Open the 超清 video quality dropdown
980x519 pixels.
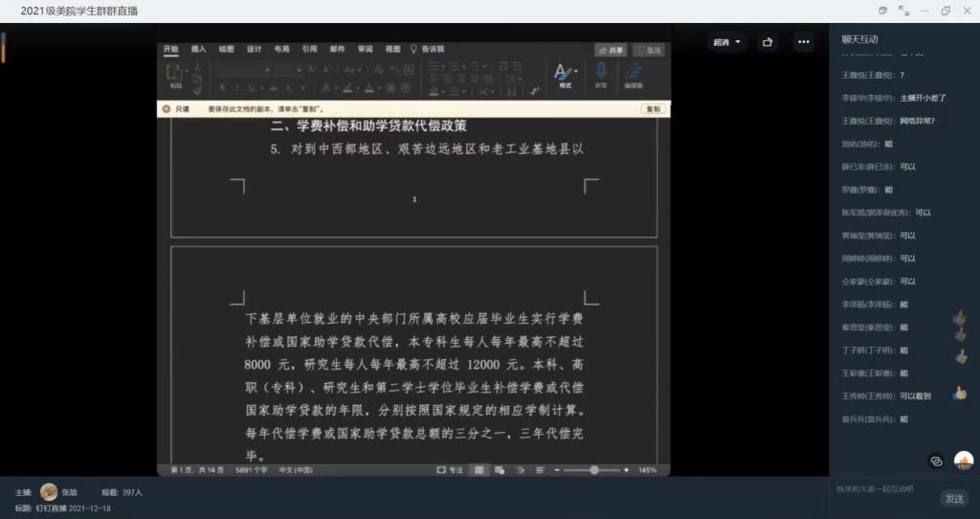726,42
